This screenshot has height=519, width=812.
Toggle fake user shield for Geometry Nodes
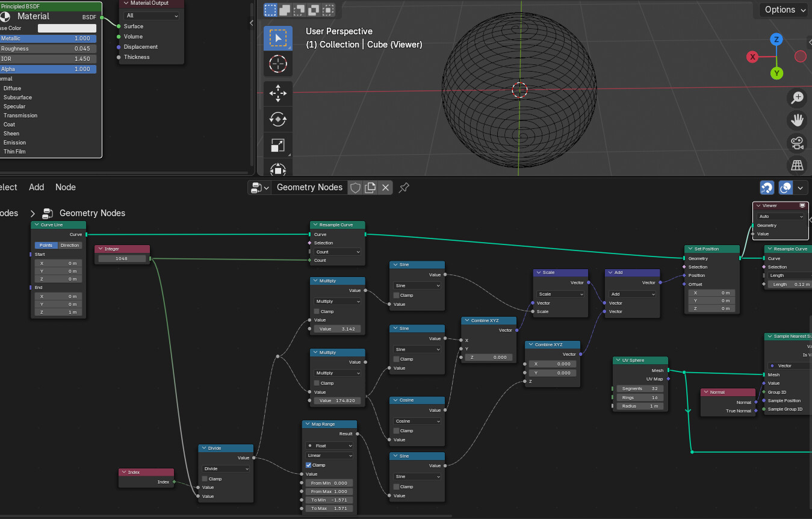(356, 187)
